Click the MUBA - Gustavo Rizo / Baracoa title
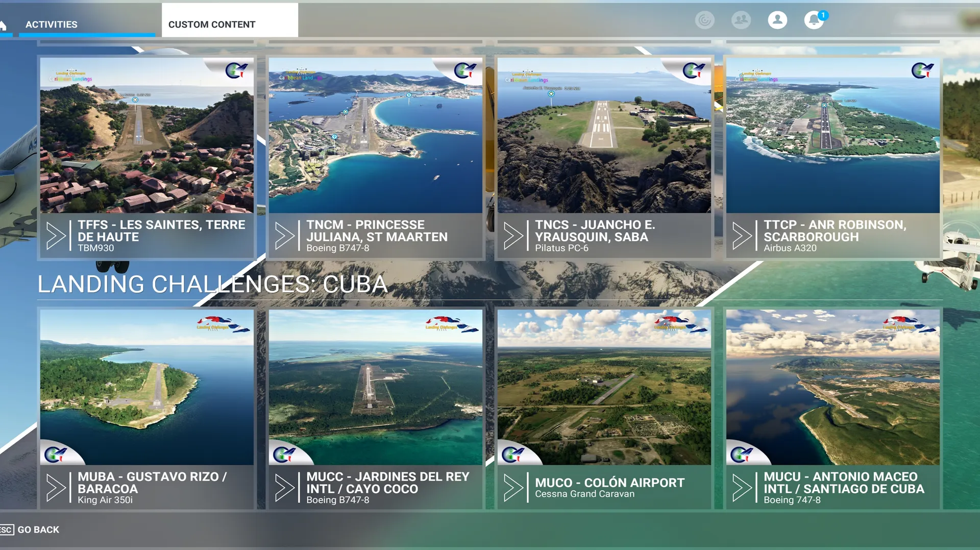 (152, 483)
